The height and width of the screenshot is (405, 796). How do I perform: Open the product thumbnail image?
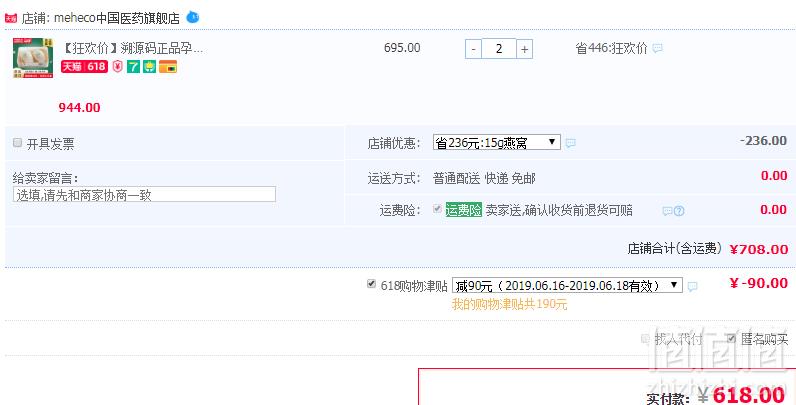(x=33, y=57)
